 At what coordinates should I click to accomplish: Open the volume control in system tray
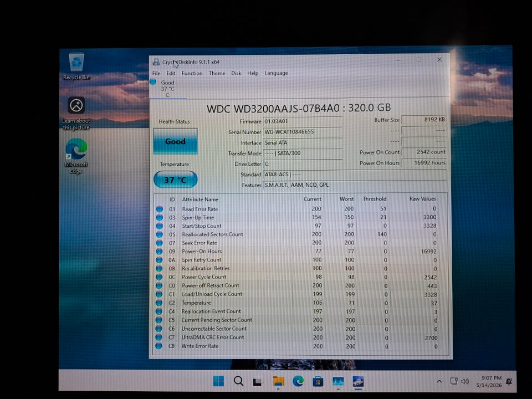(465, 382)
